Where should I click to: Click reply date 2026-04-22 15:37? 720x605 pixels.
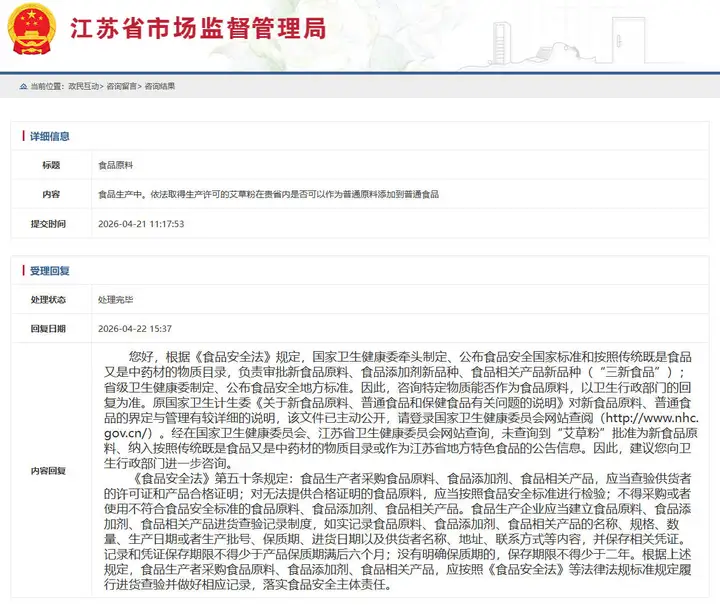click(135, 329)
